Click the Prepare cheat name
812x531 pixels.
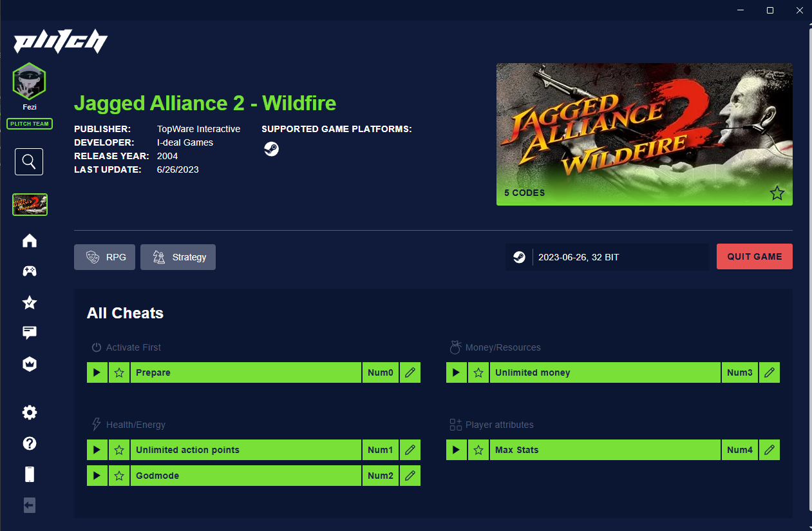[x=153, y=372]
